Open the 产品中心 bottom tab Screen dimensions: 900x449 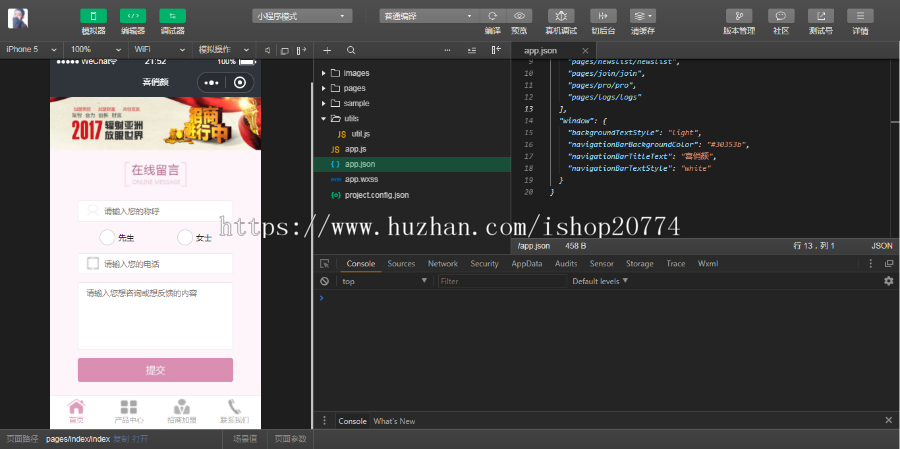(x=129, y=412)
